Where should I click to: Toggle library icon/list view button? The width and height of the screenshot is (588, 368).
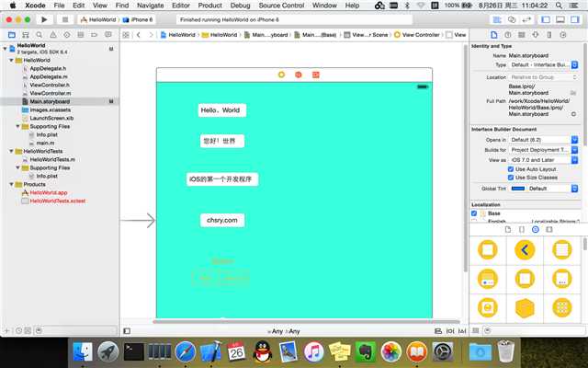pos(476,330)
